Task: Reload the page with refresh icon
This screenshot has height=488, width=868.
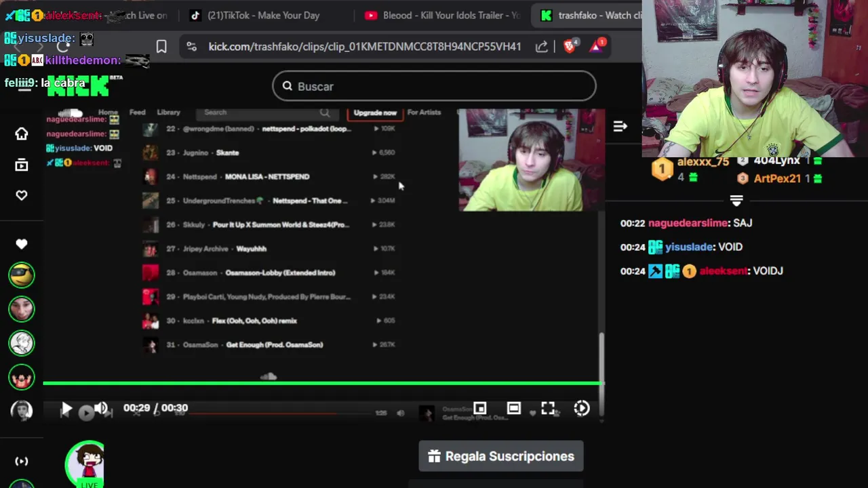Action: click(63, 46)
